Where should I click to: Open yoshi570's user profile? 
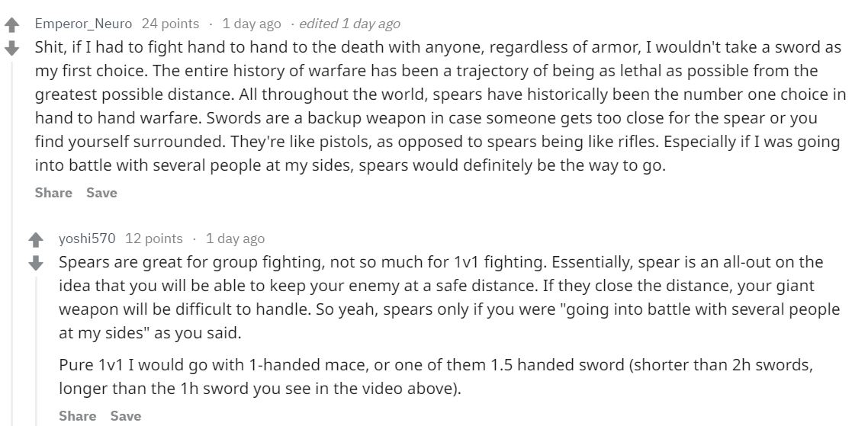(x=87, y=239)
